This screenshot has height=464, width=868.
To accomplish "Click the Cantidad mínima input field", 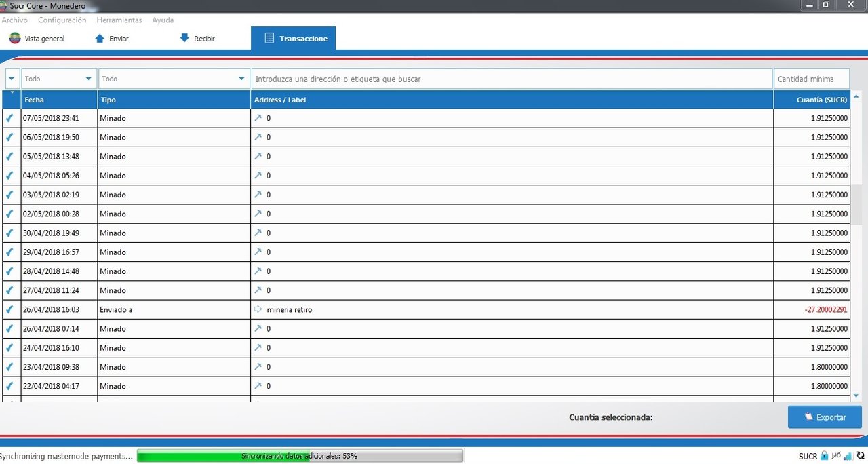I will pos(812,79).
